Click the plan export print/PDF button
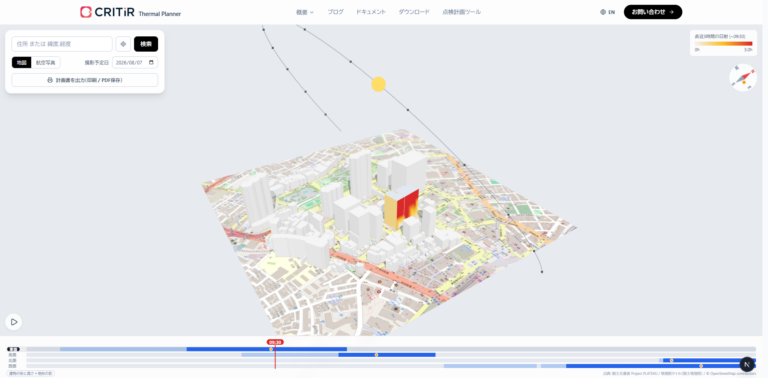The height and width of the screenshot is (378, 768). tap(85, 80)
